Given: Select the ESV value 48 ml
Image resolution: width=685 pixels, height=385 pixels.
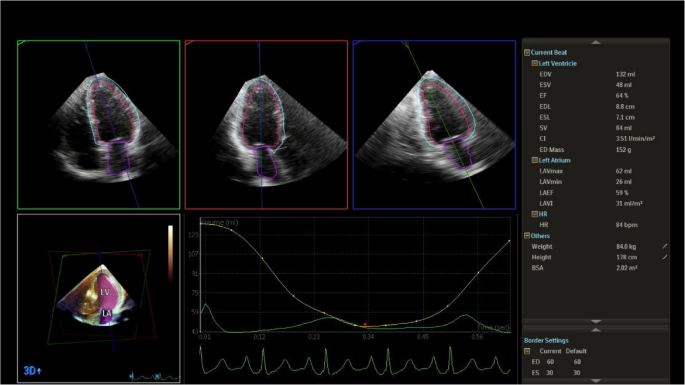Looking at the screenshot, I should (x=623, y=85).
